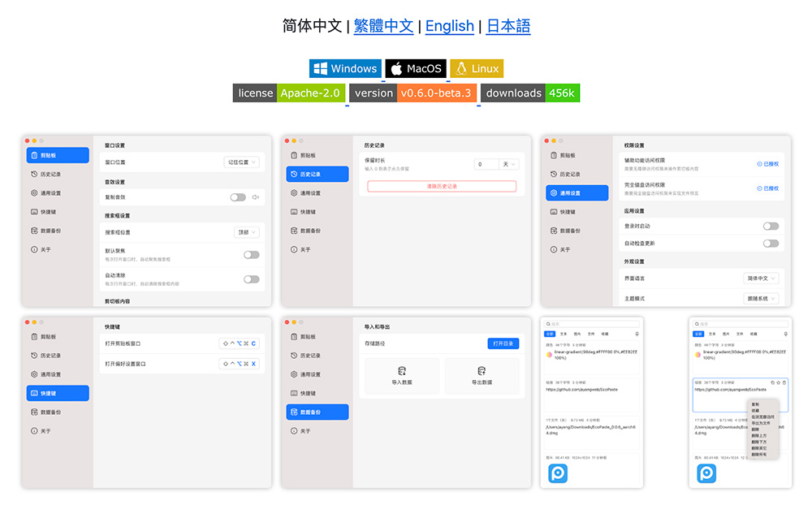Open the 主题模式 dropdown showing 跟随系统
This screenshot has height=505, width=812.
click(x=761, y=299)
